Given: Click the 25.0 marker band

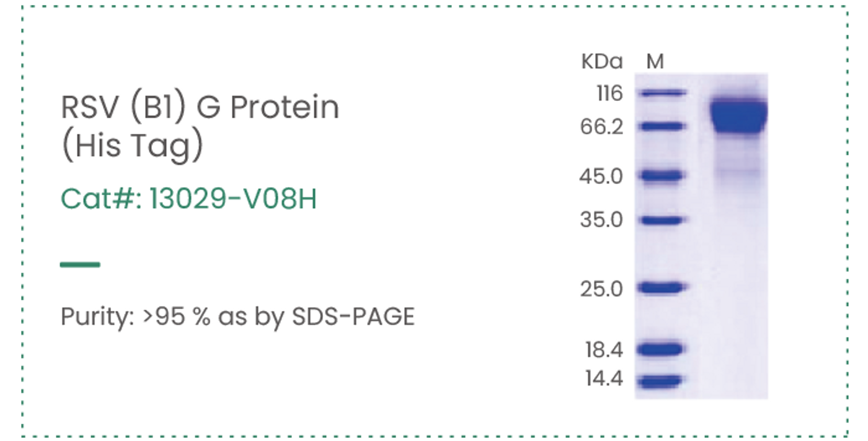Looking at the screenshot, I should click(x=662, y=288).
